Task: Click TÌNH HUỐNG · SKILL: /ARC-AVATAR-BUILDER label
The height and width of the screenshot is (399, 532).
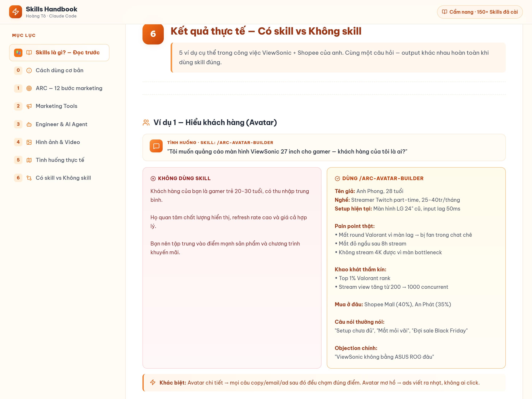Action: [220, 143]
